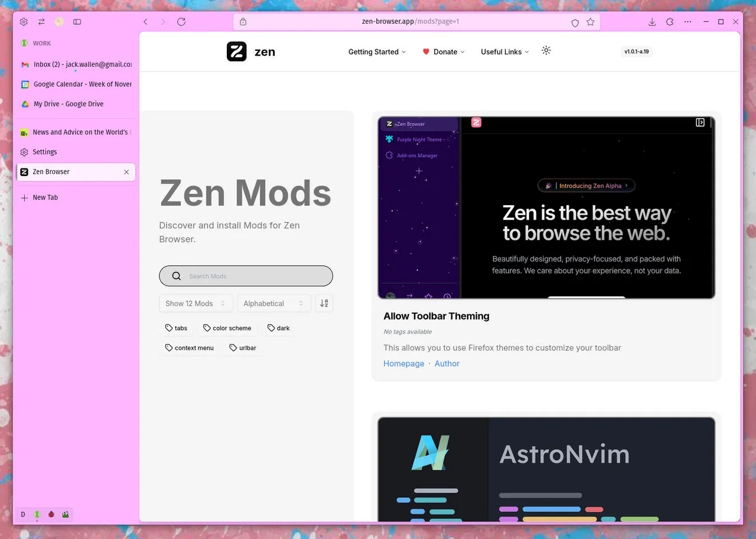The image size is (756, 539).
Task: Open the extensions puzzle icon
Action: tap(670, 22)
